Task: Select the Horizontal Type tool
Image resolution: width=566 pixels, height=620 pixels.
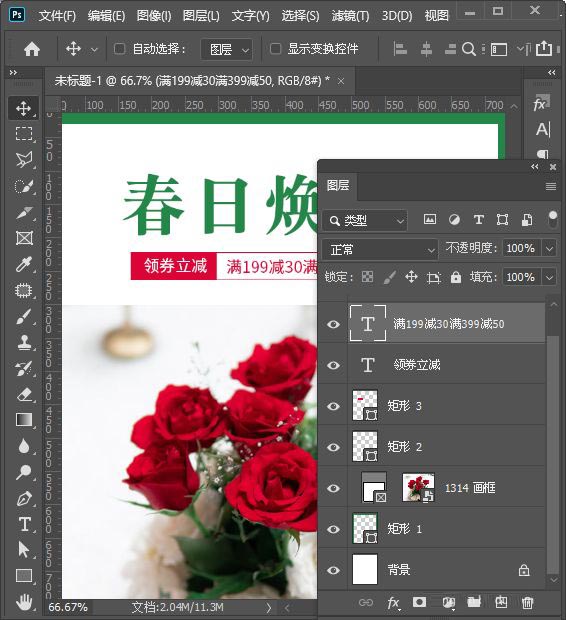Action: pos(24,524)
